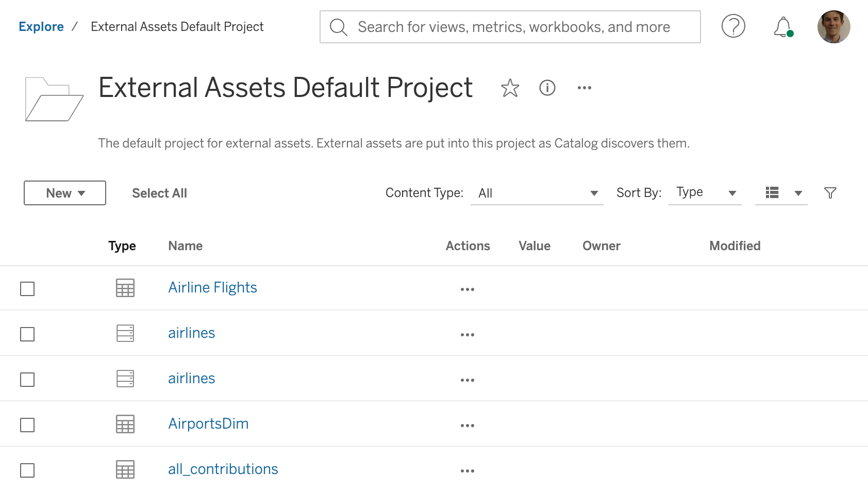Click the database table icon beside Airline Flights
This screenshot has height=489, width=868.
[125, 288]
